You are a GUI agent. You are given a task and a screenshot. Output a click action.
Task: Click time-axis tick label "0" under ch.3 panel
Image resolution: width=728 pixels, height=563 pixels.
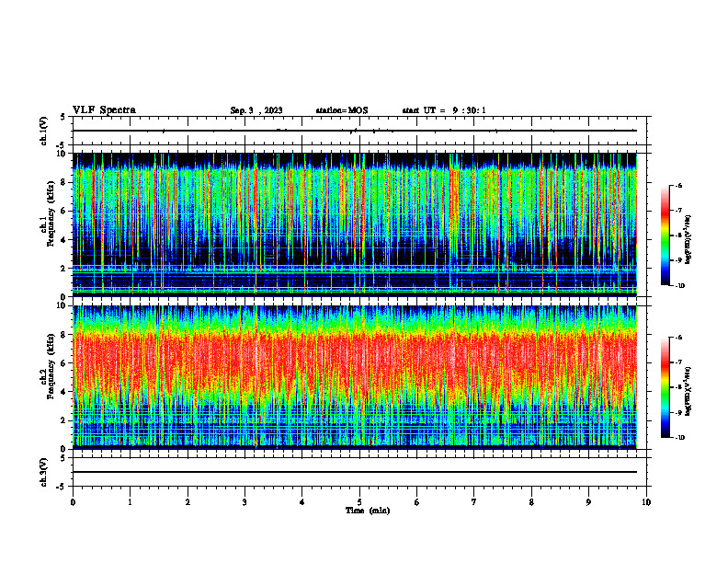point(73,502)
